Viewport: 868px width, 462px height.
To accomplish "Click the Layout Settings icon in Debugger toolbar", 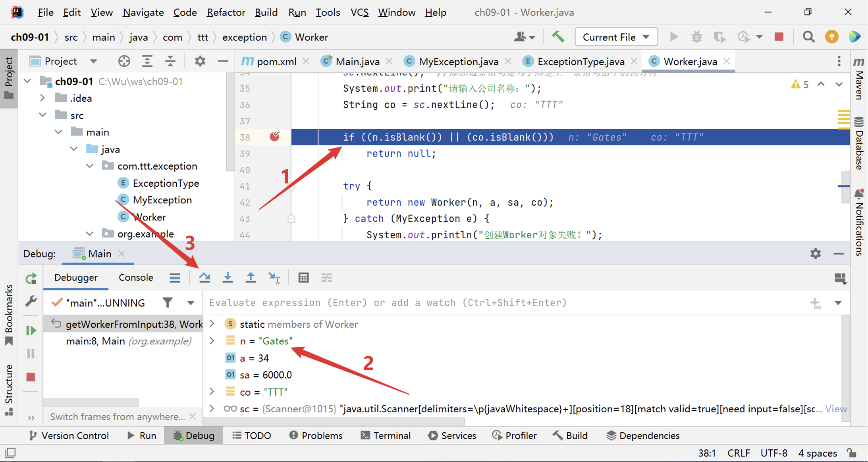I will point(840,278).
